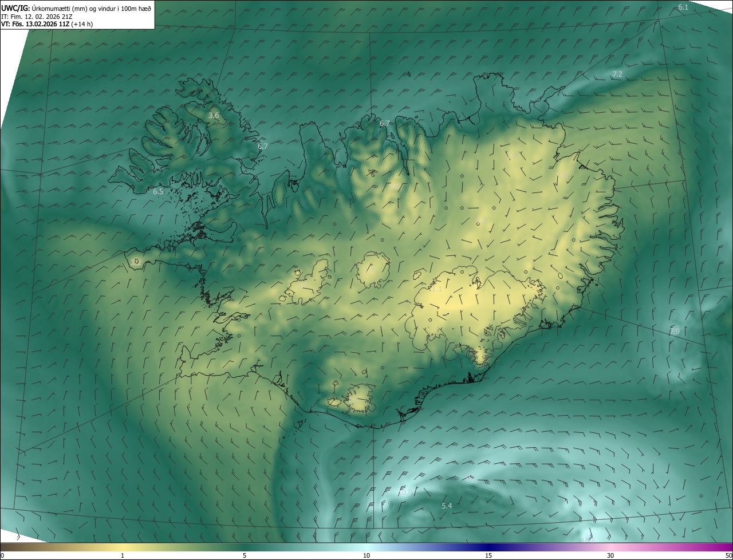
Task: Click the "1" tick label on the color scale
Action: [123, 555]
